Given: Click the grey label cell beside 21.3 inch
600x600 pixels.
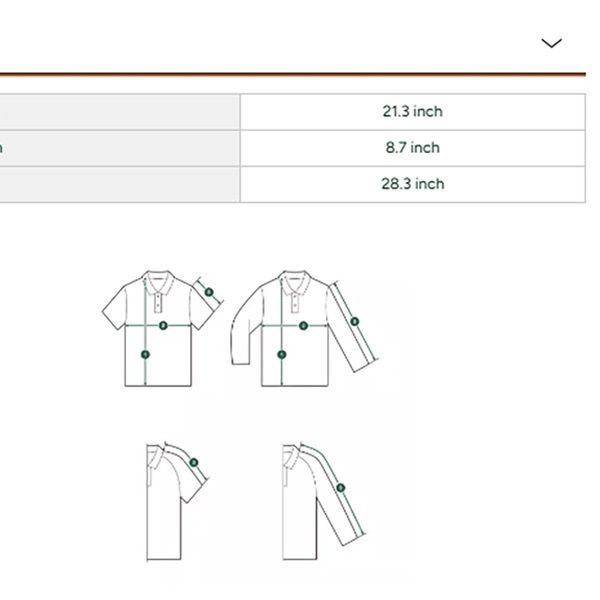Looking at the screenshot, I should [120, 112].
